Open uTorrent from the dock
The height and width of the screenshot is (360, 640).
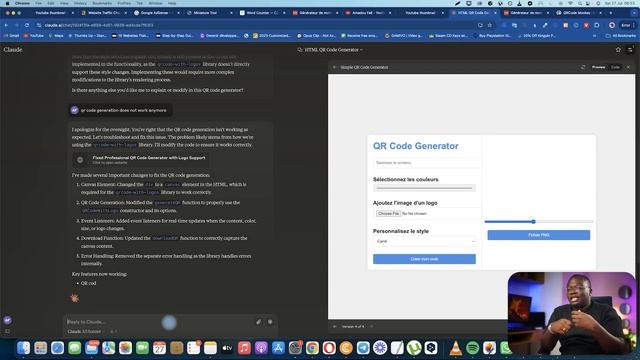(413, 348)
